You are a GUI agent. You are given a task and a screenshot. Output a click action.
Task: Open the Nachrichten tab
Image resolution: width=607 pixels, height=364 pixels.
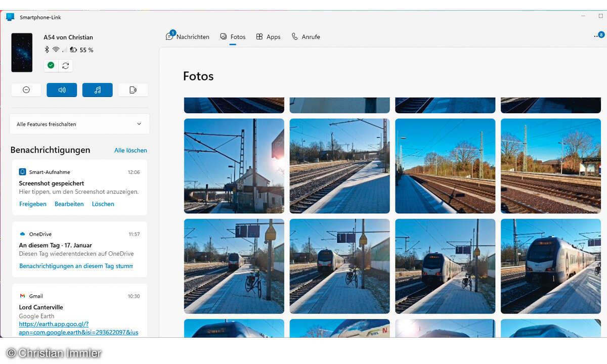(188, 37)
